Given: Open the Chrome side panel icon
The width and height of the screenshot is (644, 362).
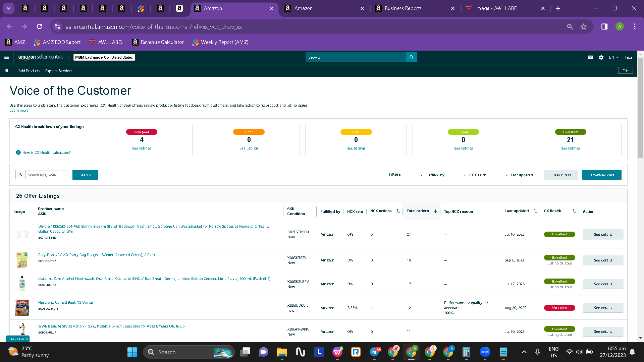Looking at the screenshot, I should 604,26.
